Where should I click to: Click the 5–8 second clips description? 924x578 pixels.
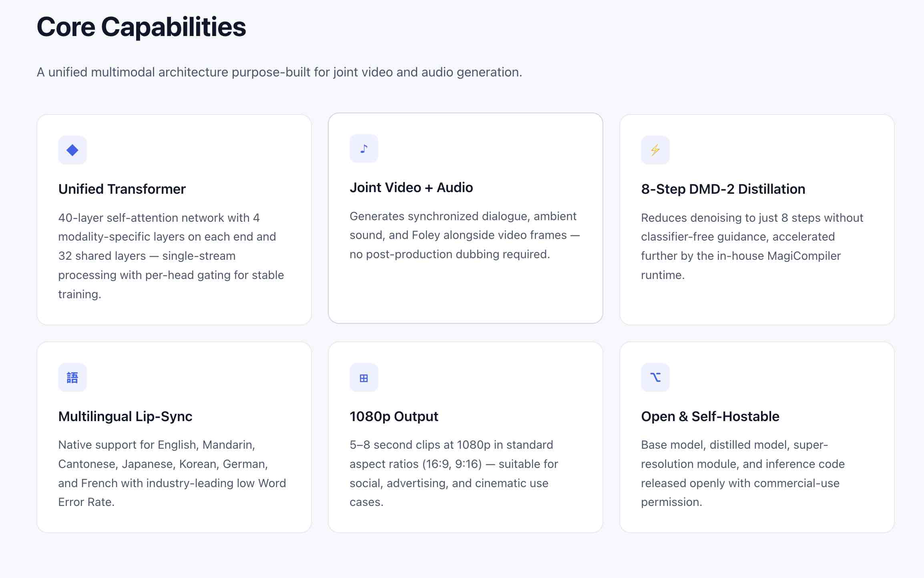point(454,473)
